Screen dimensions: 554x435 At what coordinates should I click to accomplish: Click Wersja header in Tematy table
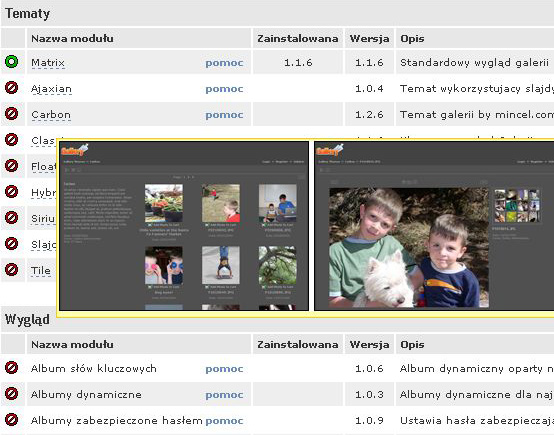(370, 39)
